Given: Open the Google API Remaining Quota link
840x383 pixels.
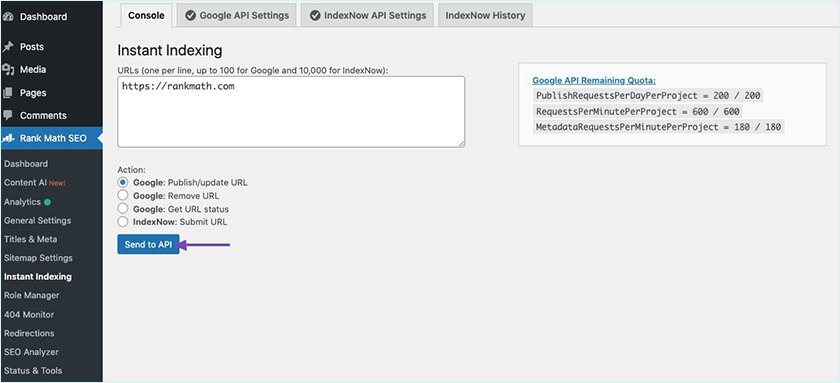Looking at the screenshot, I should click(x=594, y=81).
